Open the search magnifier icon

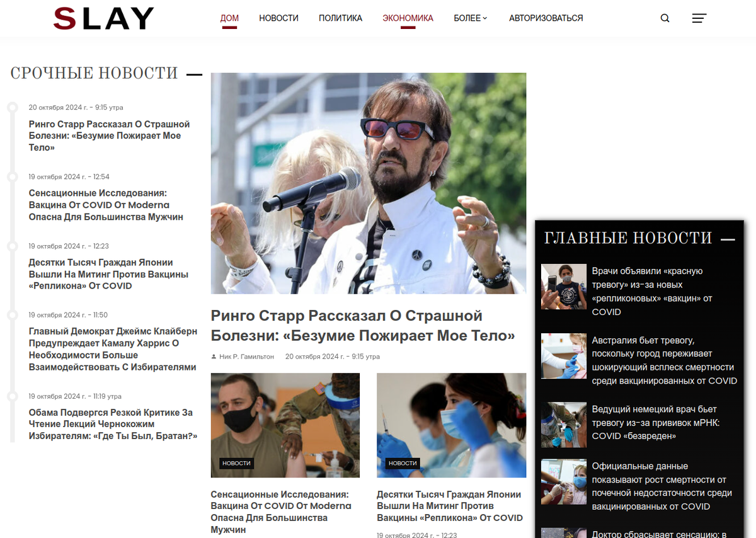point(665,18)
